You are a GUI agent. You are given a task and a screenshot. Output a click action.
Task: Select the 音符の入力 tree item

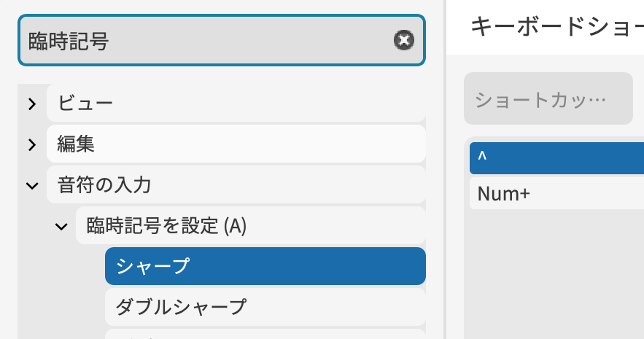[x=235, y=185]
